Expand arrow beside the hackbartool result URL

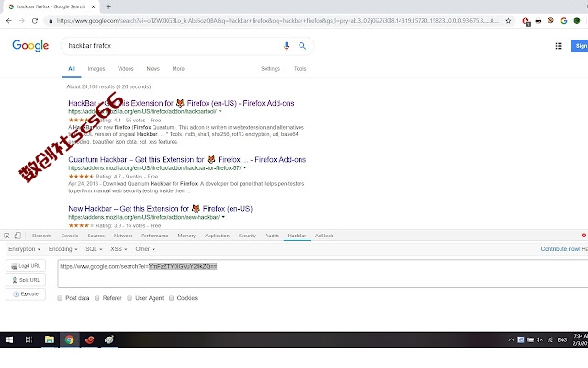220,112
